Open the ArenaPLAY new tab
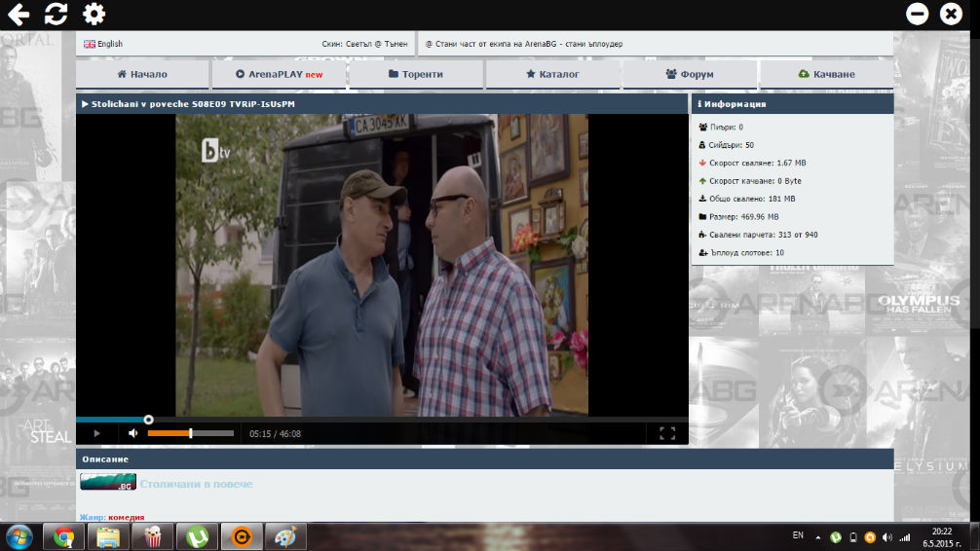980x551 pixels. click(279, 74)
